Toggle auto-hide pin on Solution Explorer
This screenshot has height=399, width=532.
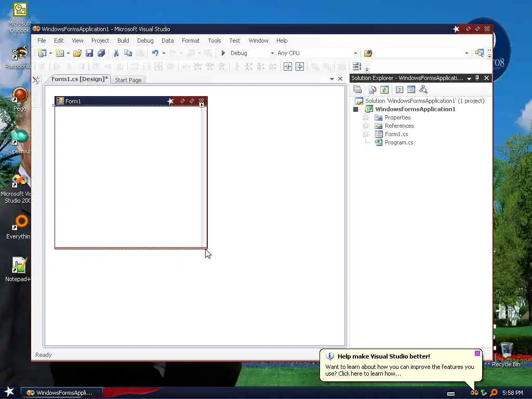point(477,78)
